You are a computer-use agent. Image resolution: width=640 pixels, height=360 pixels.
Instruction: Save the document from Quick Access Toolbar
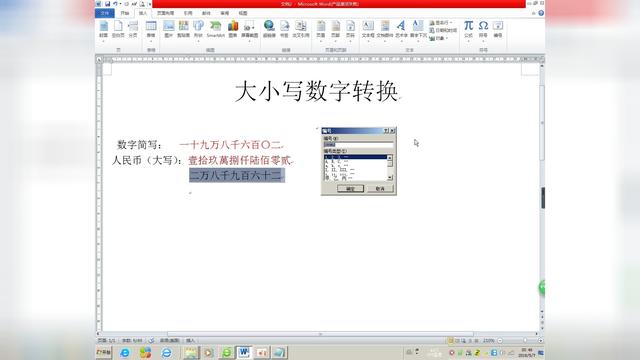(107, 4)
